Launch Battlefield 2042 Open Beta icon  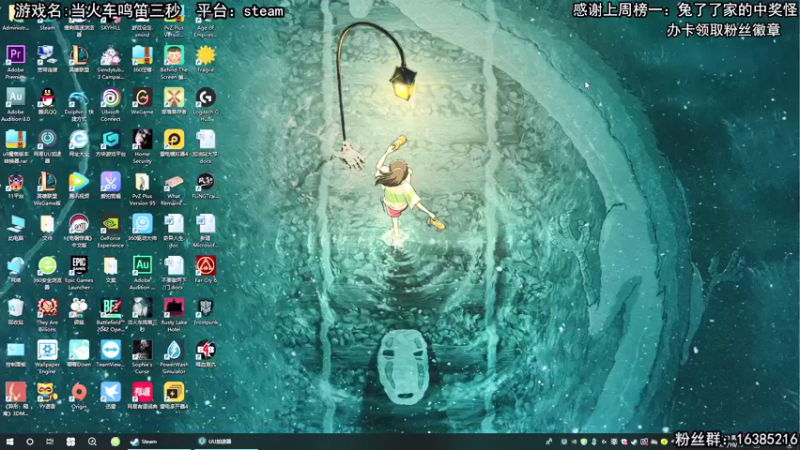click(x=110, y=308)
